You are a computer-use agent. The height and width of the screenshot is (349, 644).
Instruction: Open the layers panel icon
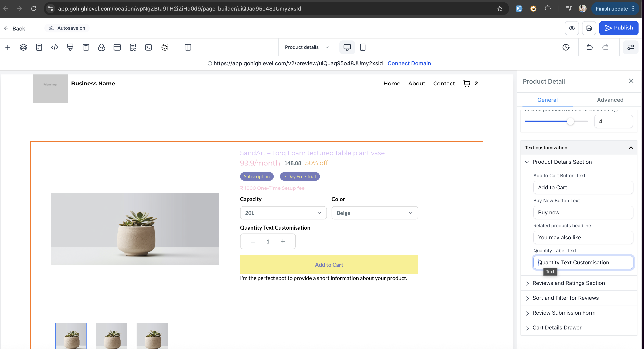pos(23,47)
